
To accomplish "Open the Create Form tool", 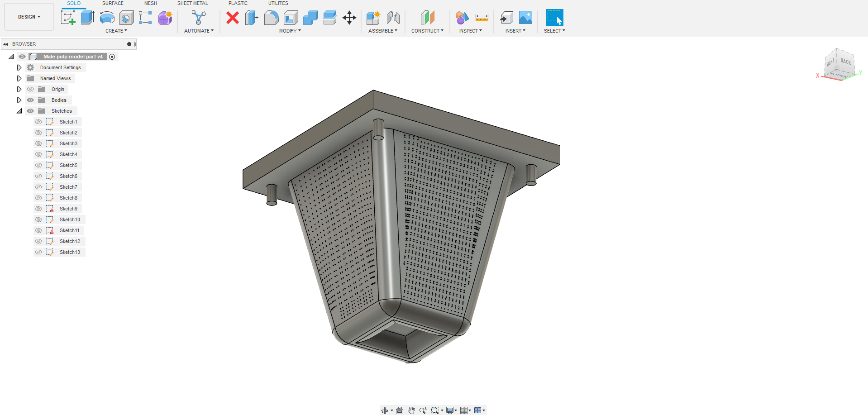I will click(165, 18).
